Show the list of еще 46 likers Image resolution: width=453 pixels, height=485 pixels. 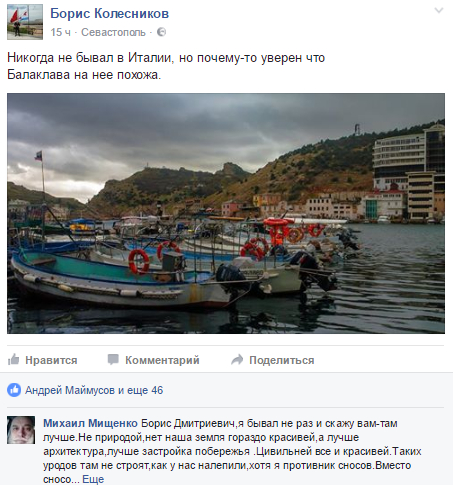(145, 390)
